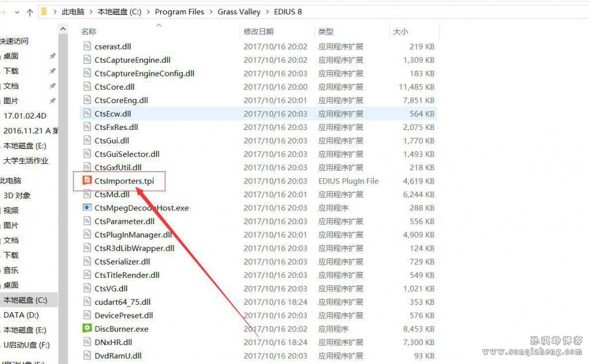Click the pin icon beside 下载
Image resolution: width=589 pixels, height=364 pixels.
[x=52, y=71]
